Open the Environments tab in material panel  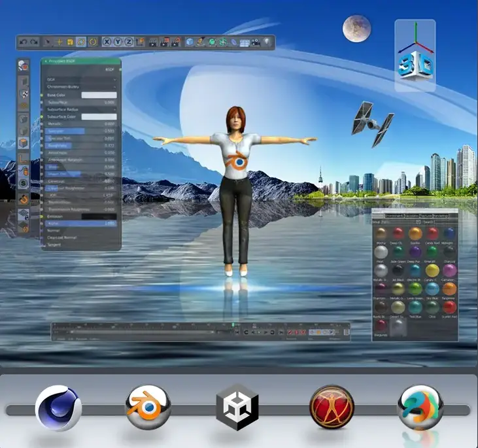[x=394, y=216]
